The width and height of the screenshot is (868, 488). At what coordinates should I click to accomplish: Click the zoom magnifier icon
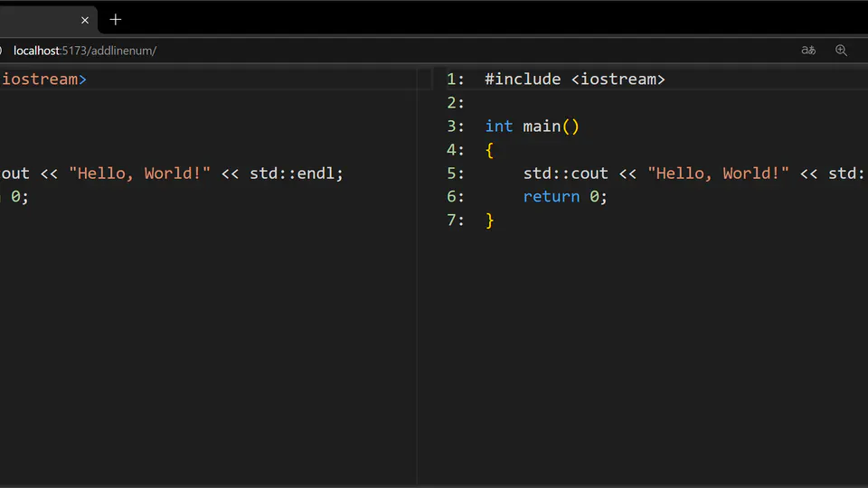(x=841, y=51)
